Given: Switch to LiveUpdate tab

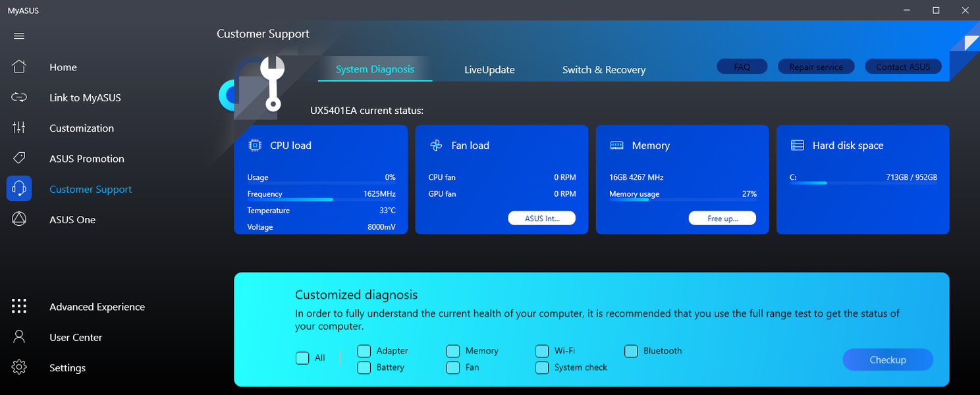Looking at the screenshot, I should point(489,70).
